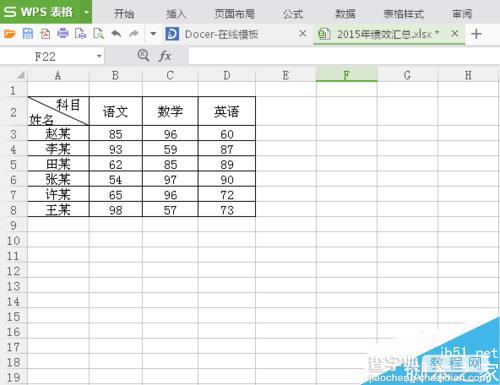500x385 pixels.
Task: Switch to Docer-在线模板 document tab
Action: point(221,34)
